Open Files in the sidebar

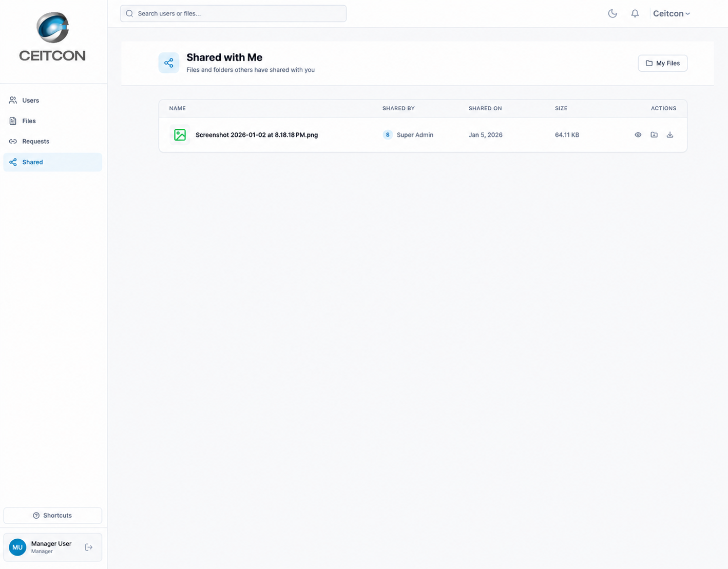[52, 121]
